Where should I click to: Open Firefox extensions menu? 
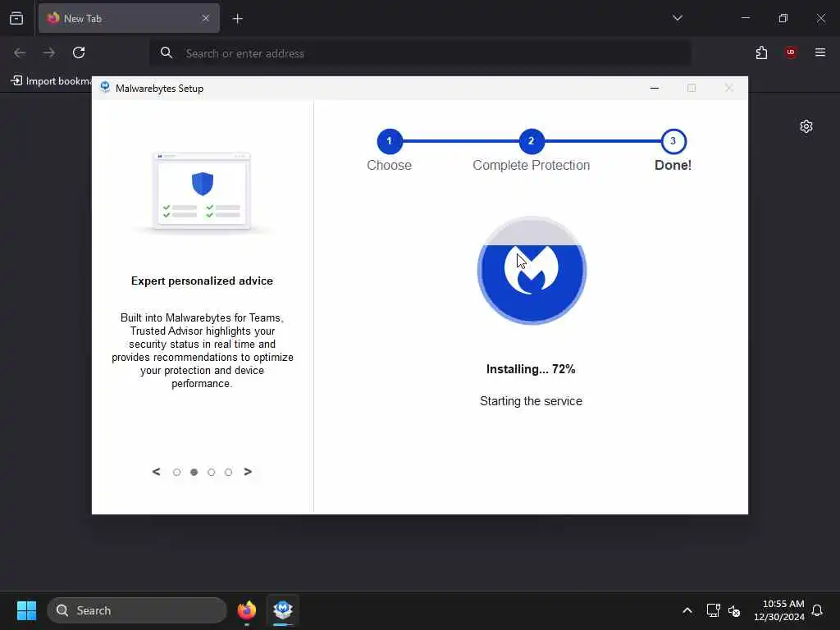pyautogui.click(x=761, y=52)
